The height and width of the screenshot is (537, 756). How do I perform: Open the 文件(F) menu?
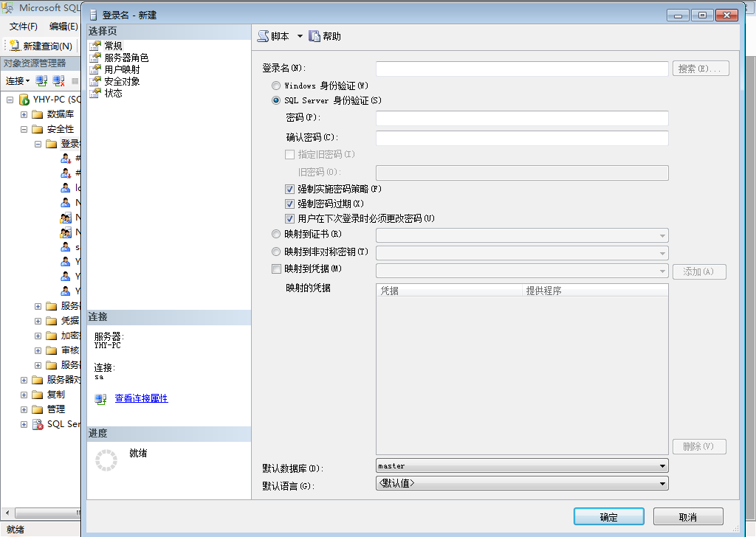[x=23, y=27]
